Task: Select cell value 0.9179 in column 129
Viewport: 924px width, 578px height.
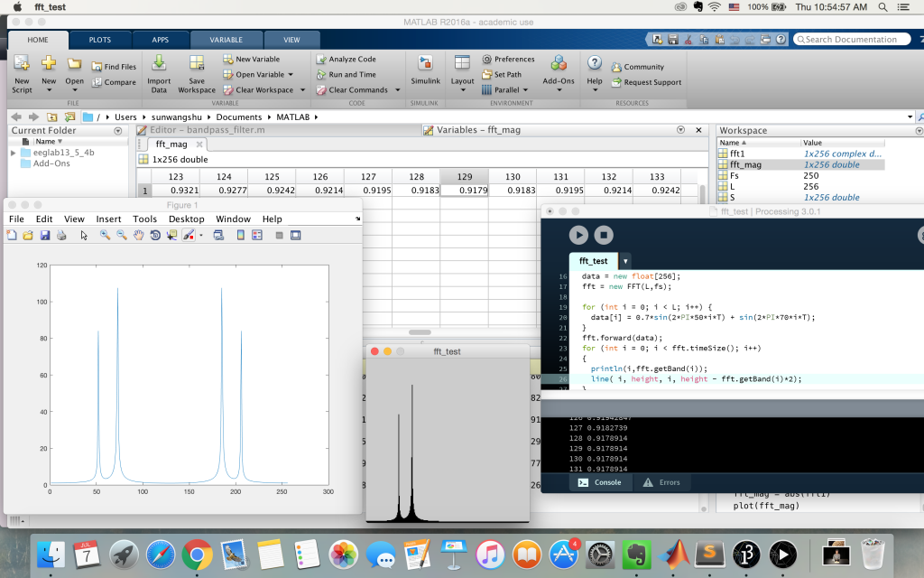Action: [465, 190]
